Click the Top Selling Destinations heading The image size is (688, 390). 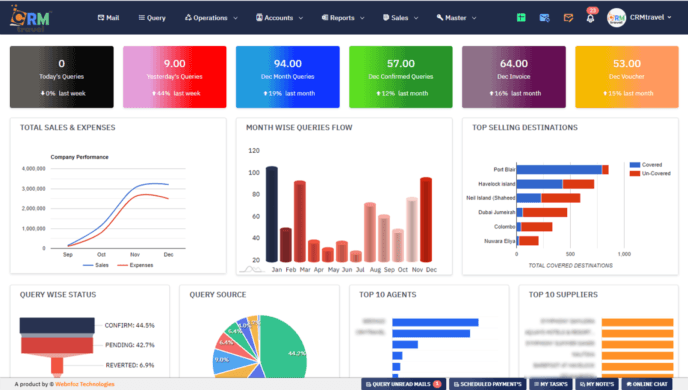coord(525,128)
